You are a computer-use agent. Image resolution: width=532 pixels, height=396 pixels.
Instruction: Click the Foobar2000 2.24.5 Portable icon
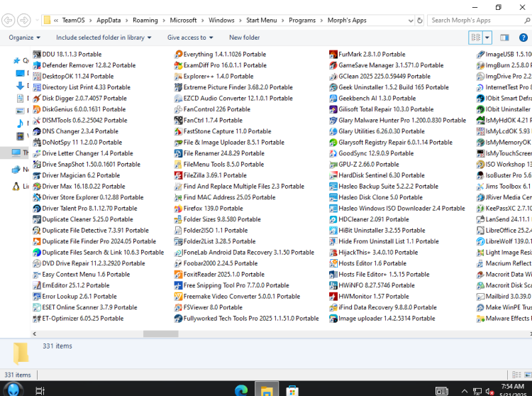click(x=178, y=263)
